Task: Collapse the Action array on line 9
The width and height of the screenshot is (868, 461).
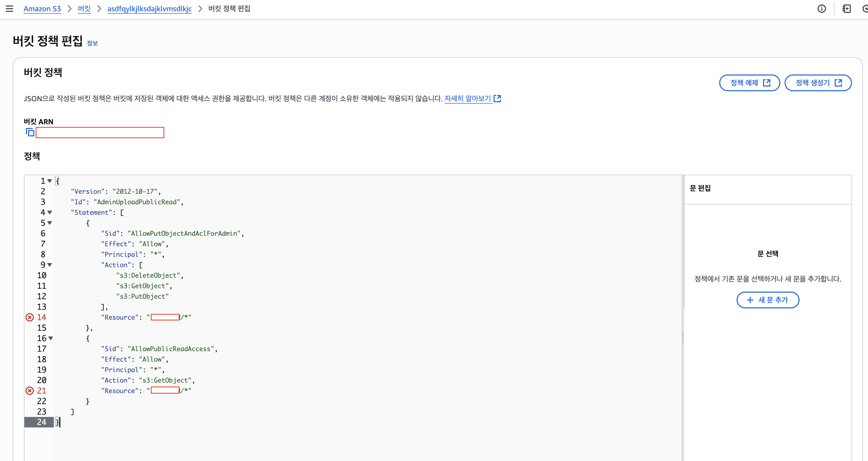Action: [x=50, y=265]
